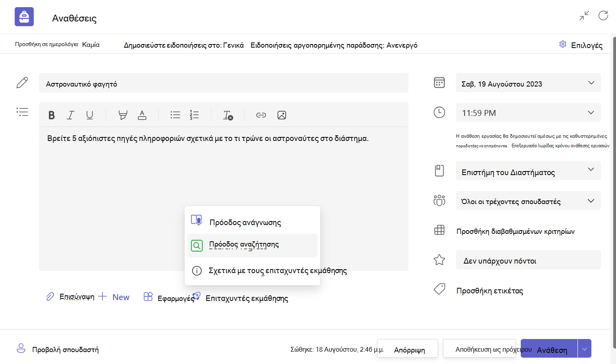Open the font color tool

pos(142,115)
